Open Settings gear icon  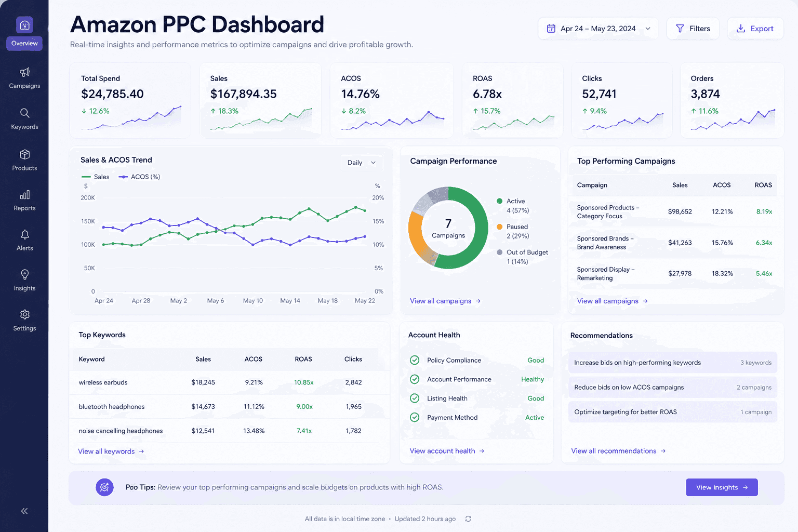[x=24, y=314]
